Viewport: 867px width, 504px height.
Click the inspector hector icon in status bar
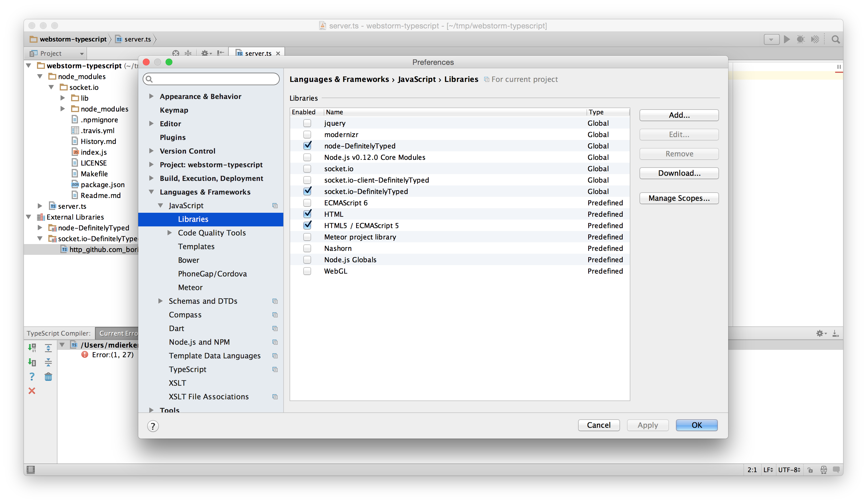[x=824, y=470]
